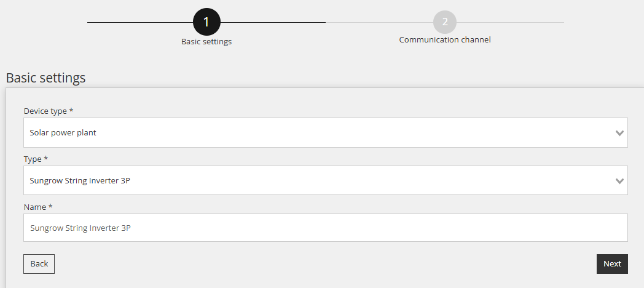
Task: Click the dark progress line right of step 1
Action: point(273,22)
